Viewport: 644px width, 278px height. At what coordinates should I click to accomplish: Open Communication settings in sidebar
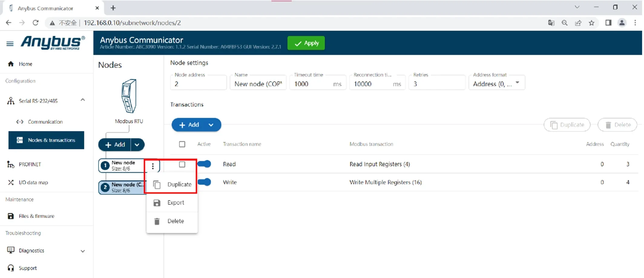coord(45,122)
